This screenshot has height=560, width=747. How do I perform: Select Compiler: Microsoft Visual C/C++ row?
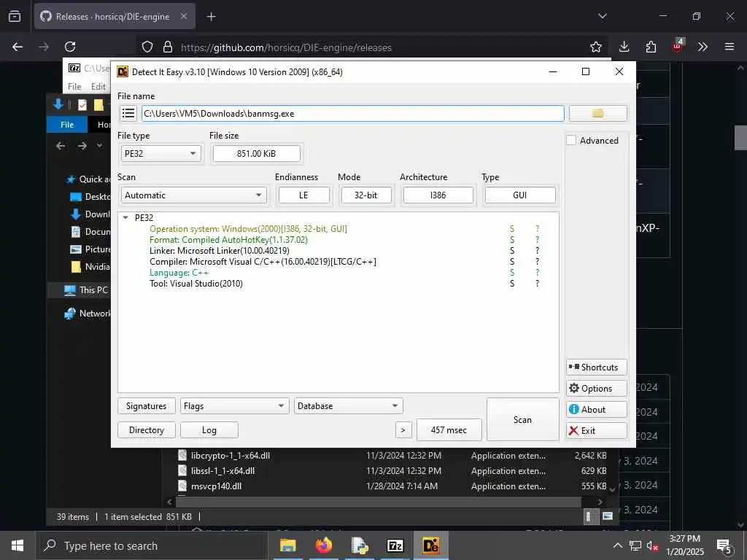coord(263,262)
